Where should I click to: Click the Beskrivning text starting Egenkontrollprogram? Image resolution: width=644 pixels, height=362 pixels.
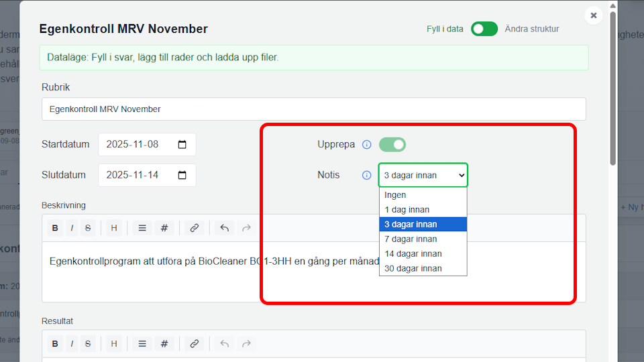pyautogui.click(x=215, y=261)
